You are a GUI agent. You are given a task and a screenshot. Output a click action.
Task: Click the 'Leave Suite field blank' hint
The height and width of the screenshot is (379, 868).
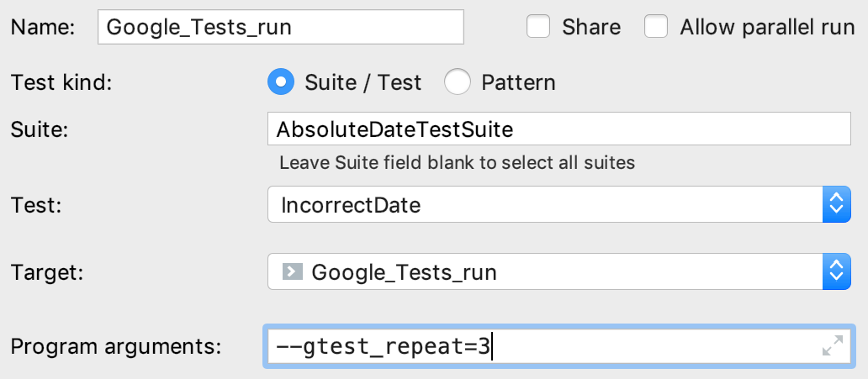coord(457,162)
